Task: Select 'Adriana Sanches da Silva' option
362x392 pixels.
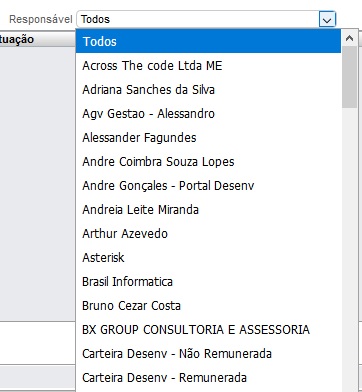Action: click(208, 89)
